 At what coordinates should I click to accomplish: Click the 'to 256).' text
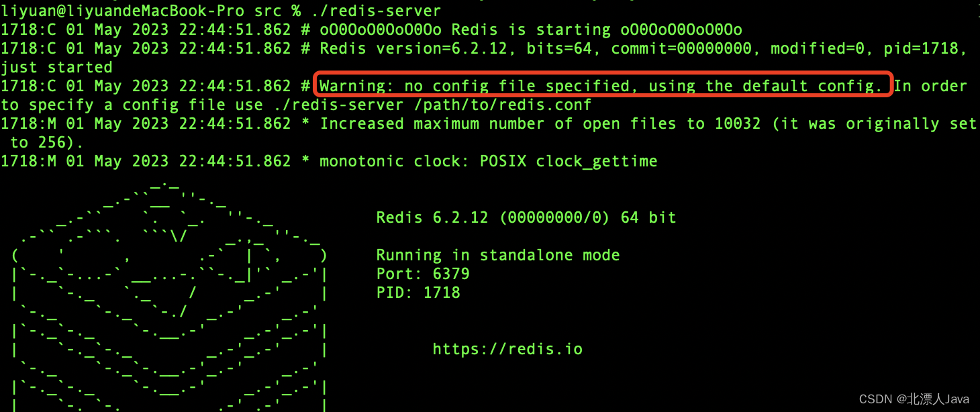point(46,142)
